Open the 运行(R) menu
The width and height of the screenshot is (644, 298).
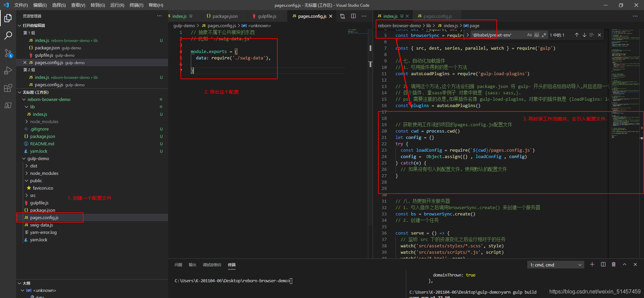117,5
